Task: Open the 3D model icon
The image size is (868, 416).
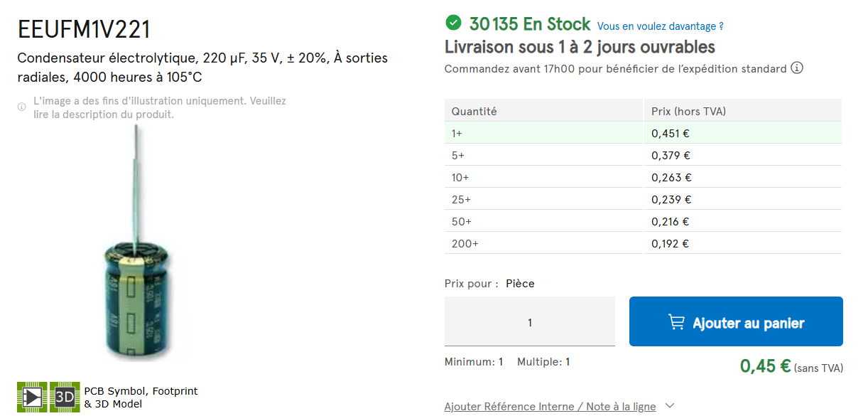Action: [65, 396]
